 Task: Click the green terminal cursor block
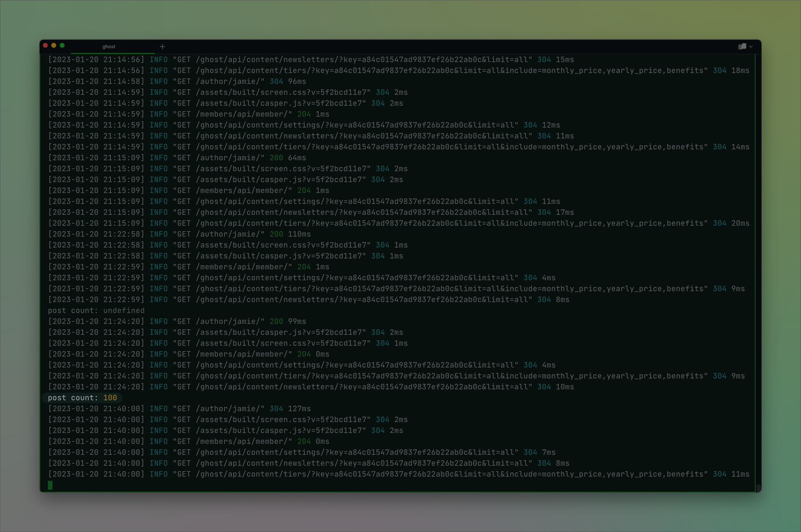coord(50,485)
